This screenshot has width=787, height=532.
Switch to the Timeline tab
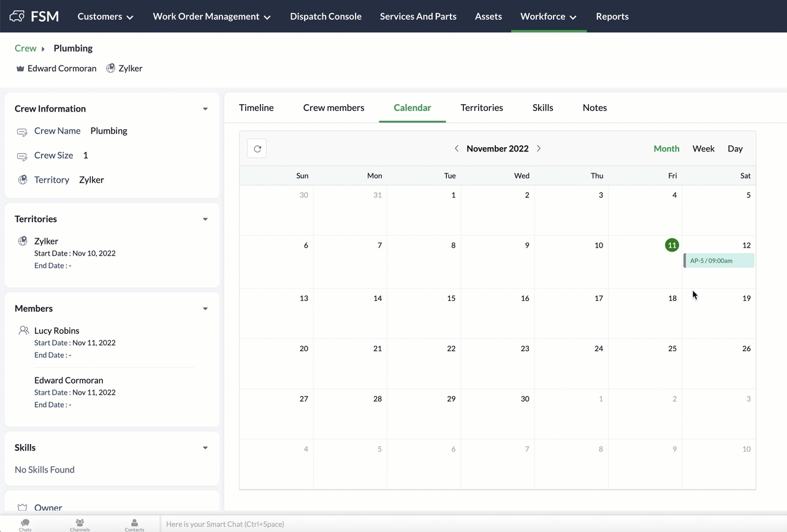256,108
